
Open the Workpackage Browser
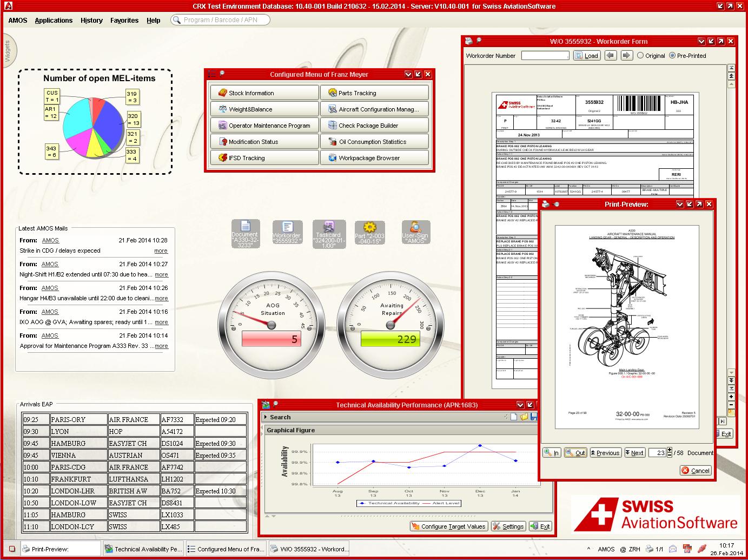pyautogui.click(x=374, y=157)
